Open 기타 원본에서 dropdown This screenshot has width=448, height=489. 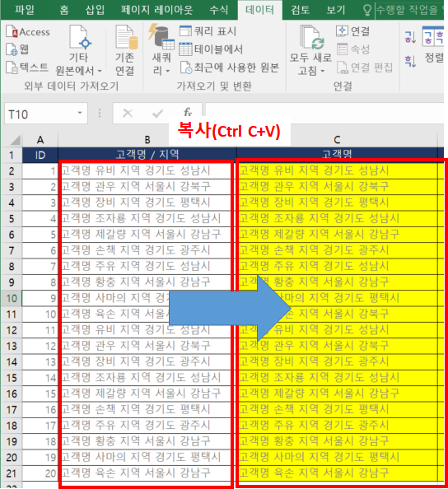pos(78,50)
